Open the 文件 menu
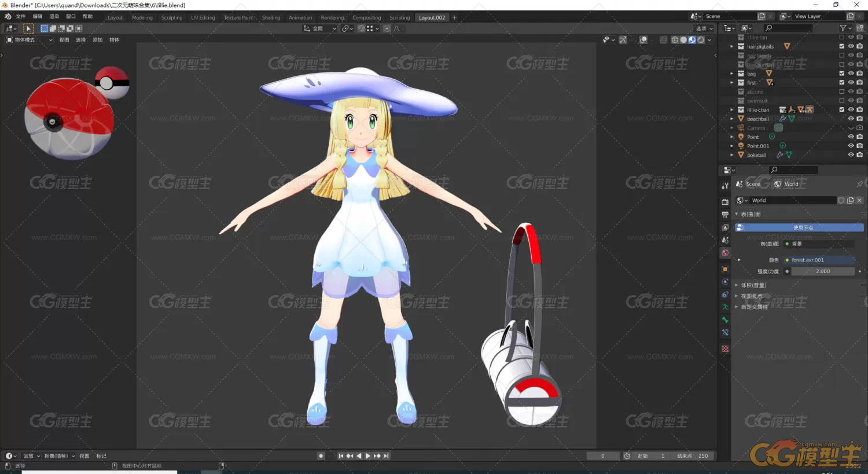The height and width of the screenshot is (474, 868). [21, 17]
